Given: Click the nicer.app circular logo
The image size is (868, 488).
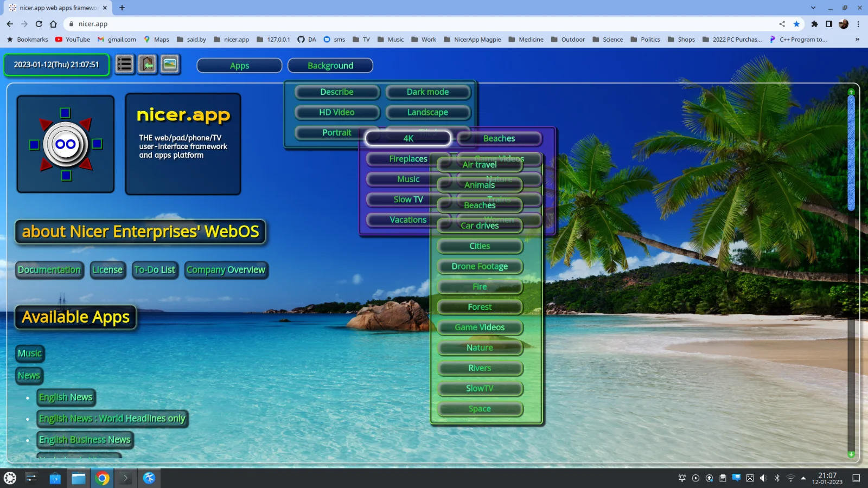Looking at the screenshot, I should (65, 144).
